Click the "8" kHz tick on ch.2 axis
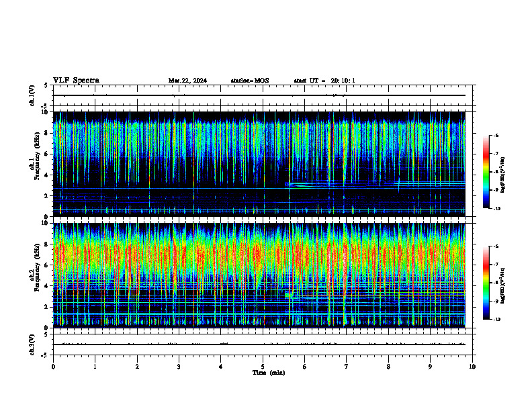 pyautogui.click(x=47, y=244)
